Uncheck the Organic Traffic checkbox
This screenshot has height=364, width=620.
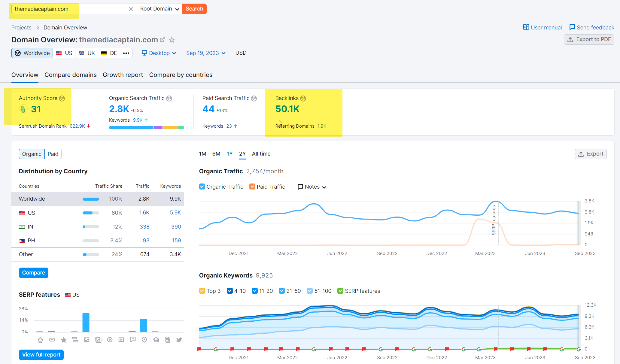202,187
